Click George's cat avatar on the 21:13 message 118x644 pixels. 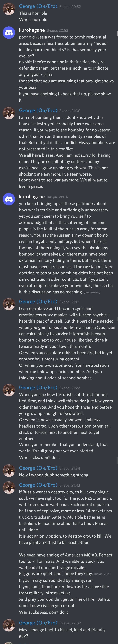click(x=9, y=304)
